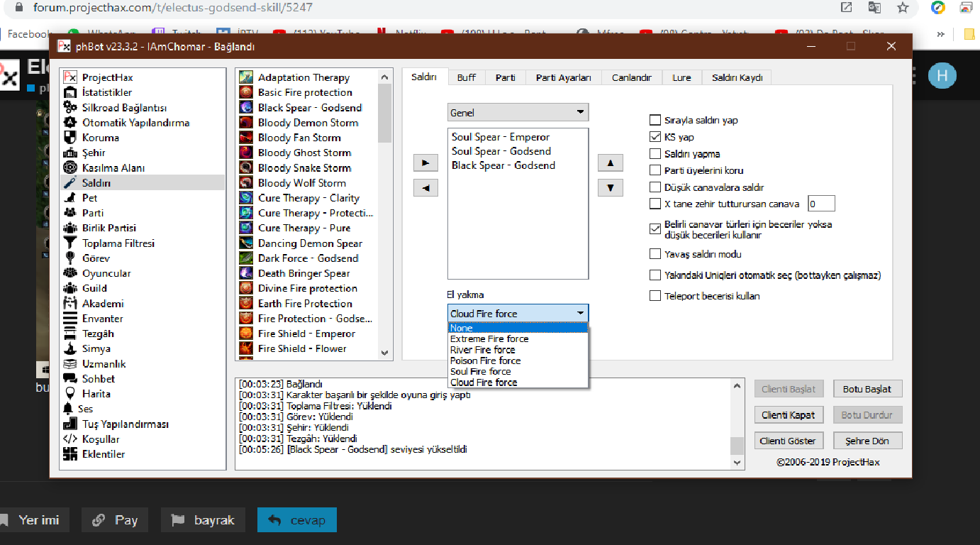980x545 pixels.
Task: Click the Şehre Dön button
Action: pos(867,441)
